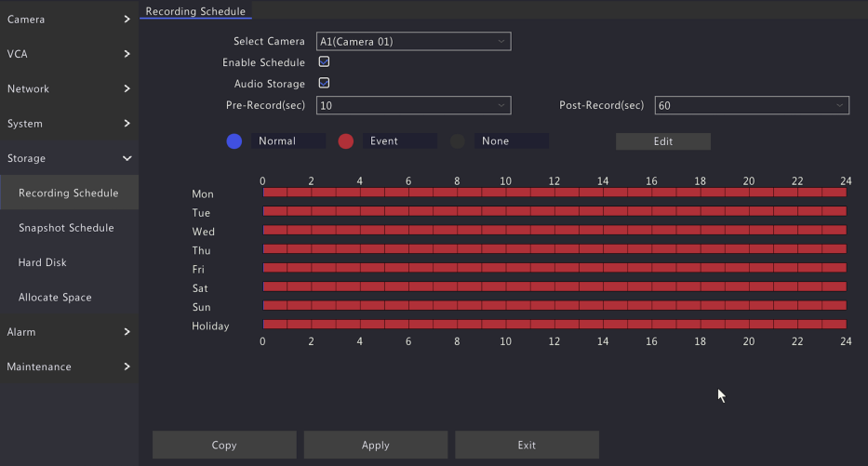Open the Post-Record(sec) dropdown

(x=752, y=105)
